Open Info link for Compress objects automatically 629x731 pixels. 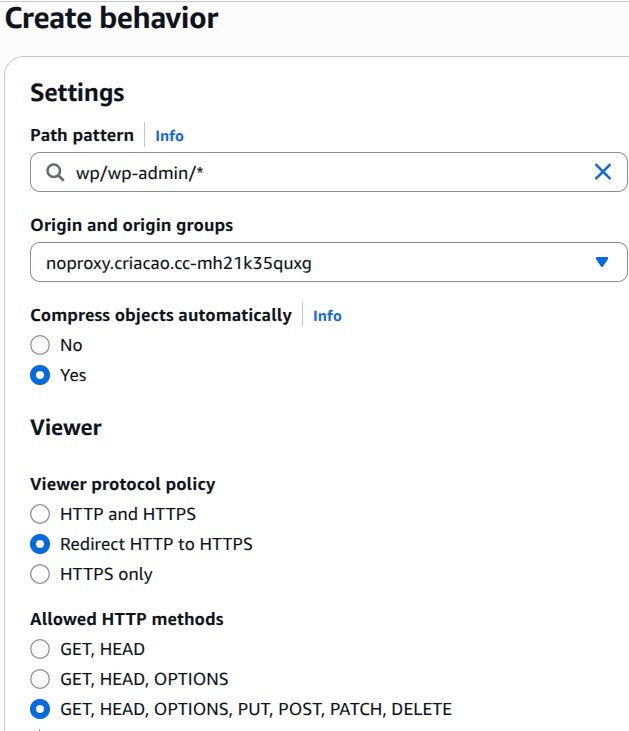[327, 316]
